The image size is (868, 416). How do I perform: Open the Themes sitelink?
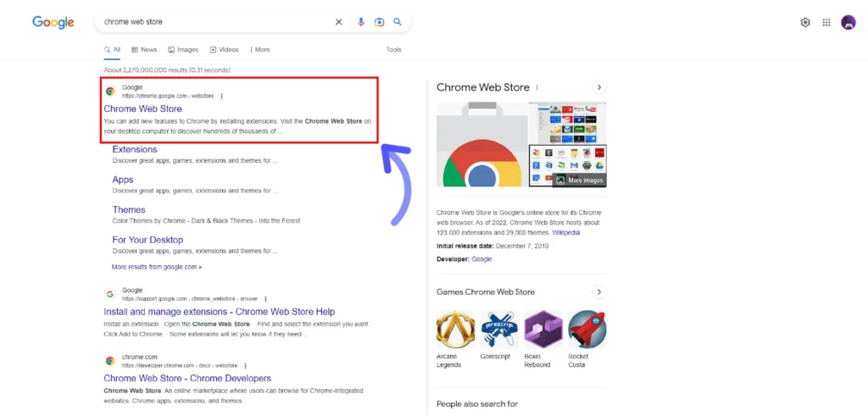(x=129, y=209)
